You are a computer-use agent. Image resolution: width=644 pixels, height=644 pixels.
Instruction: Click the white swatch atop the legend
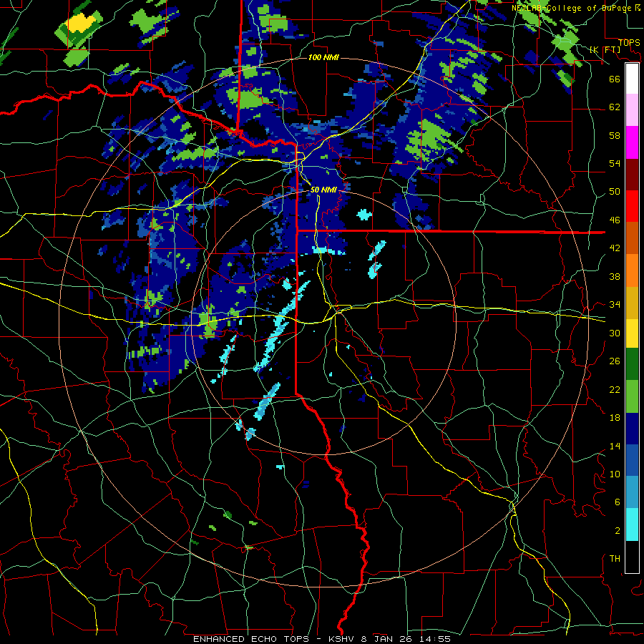[x=632, y=79]
